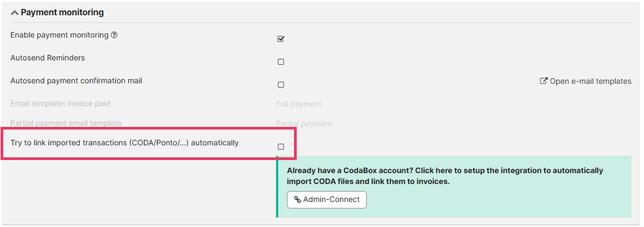
Task: Click external-link icon before Open e-mail templates
Action: (543, 81)
